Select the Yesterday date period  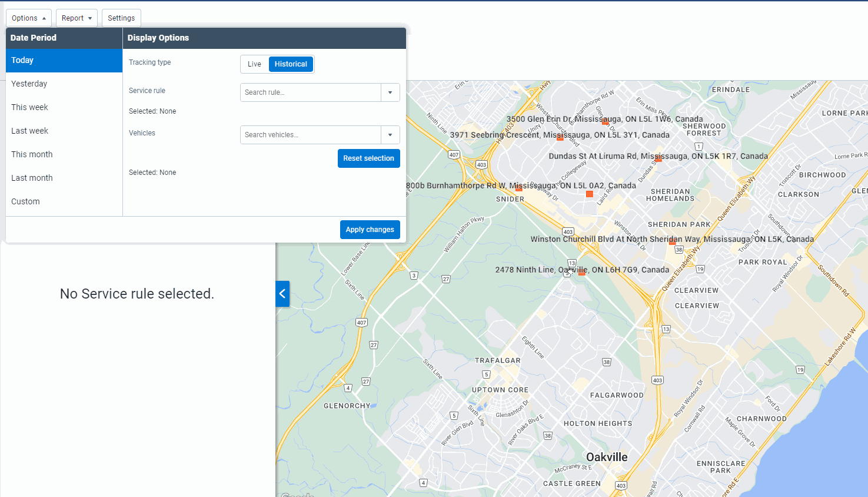point(29,83)
